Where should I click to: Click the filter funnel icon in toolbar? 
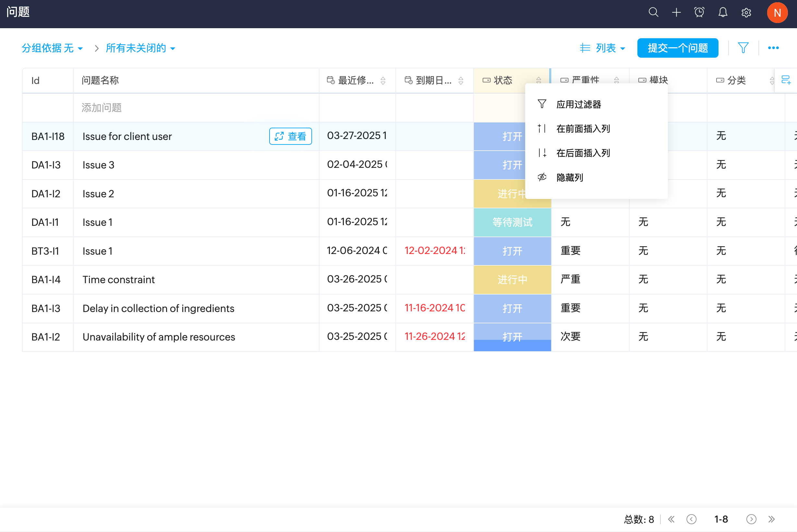click(x=743, y=48)
